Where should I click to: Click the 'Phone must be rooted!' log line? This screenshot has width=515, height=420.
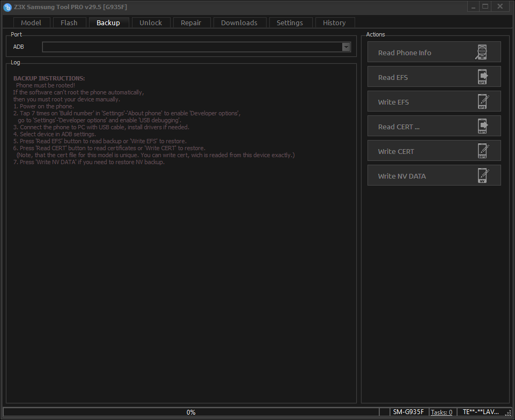[x=46, y=85]
